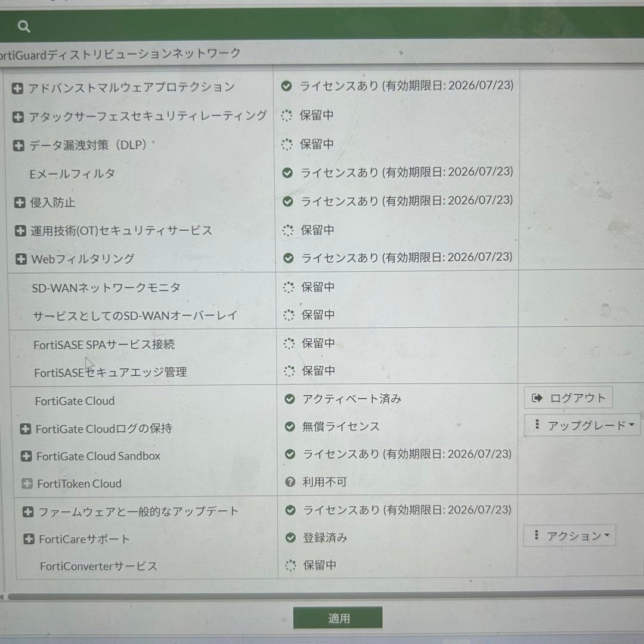Select the FortiSASE SPAサービス接続 row label

[x=104, y=345]
